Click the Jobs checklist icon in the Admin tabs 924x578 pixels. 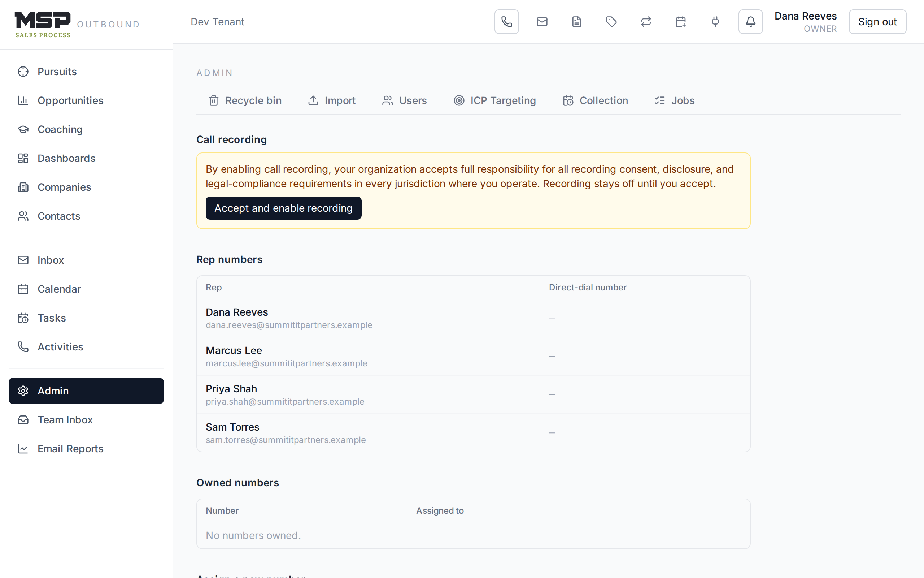(660, 100)
